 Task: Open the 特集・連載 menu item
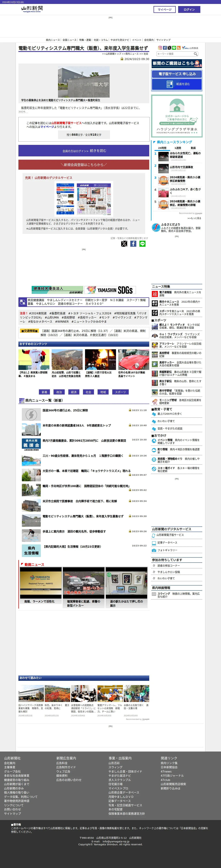(x=85, y=40)
